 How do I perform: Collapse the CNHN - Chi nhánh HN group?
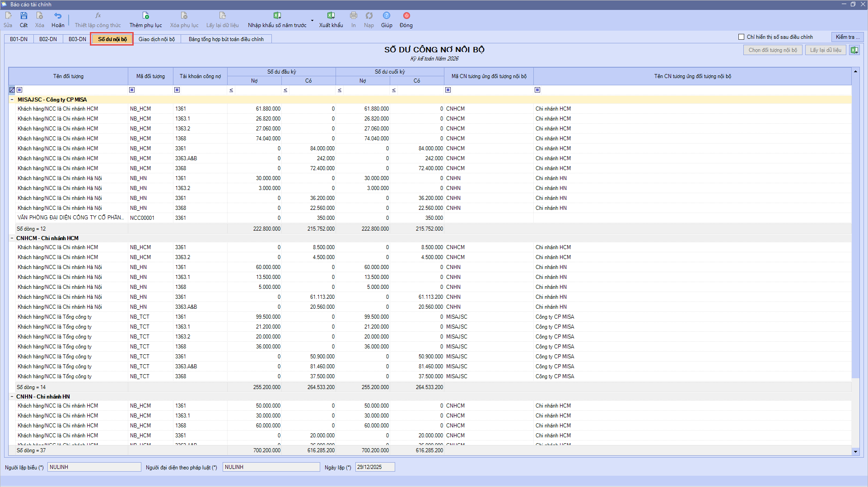pyautogui.click(x=12, y=397)
